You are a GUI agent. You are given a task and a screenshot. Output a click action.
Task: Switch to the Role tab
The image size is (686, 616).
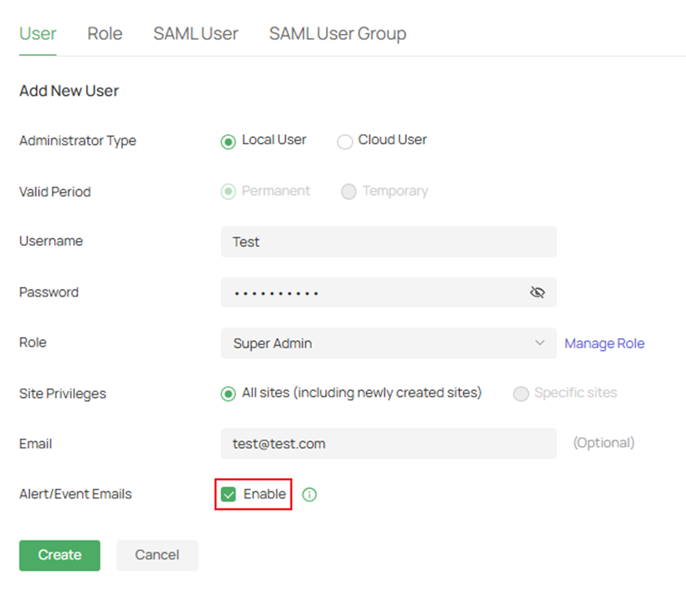[x=104, y=33]
